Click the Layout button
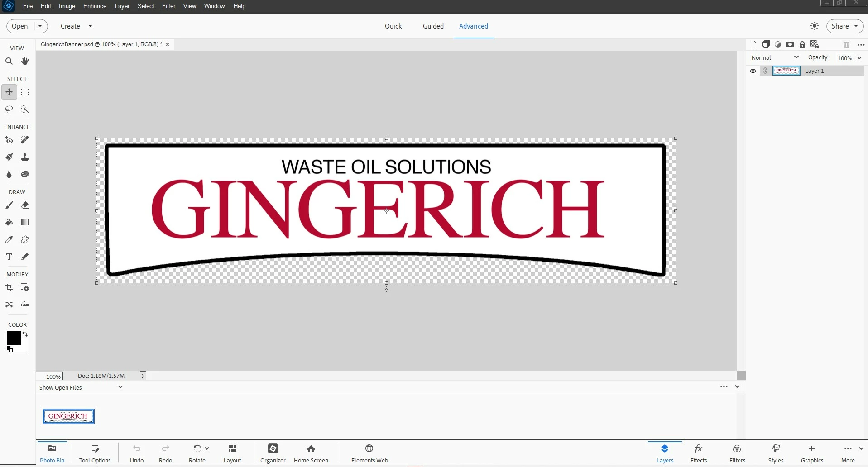The image size is (868, 467). [x=232, y=453]
